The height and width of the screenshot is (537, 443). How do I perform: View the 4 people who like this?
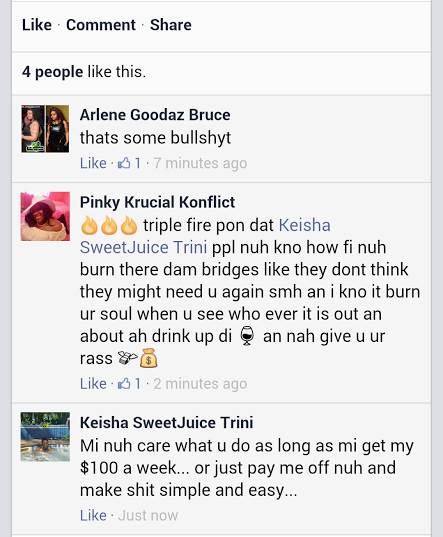[x=52, y=72]
